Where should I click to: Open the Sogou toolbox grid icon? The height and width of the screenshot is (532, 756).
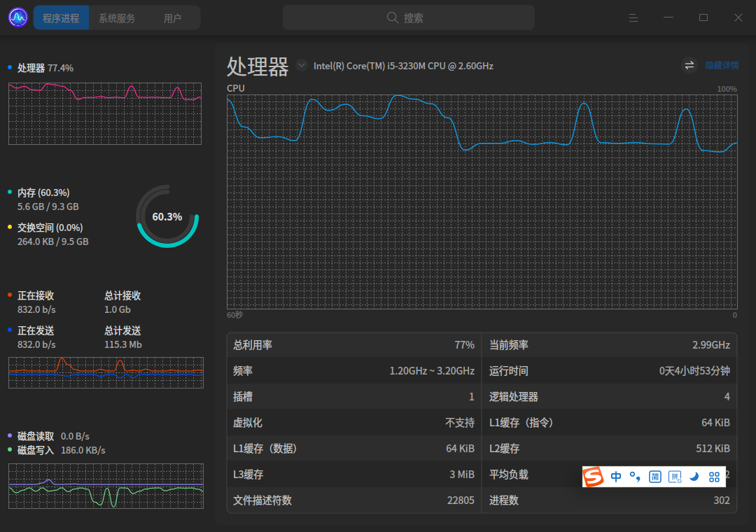[x=715, y=477]
